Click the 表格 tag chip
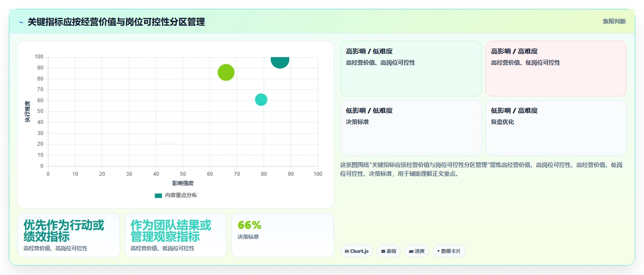Image resolution: width=644 pixels, height=275 pixels. (x=388, y=251)
